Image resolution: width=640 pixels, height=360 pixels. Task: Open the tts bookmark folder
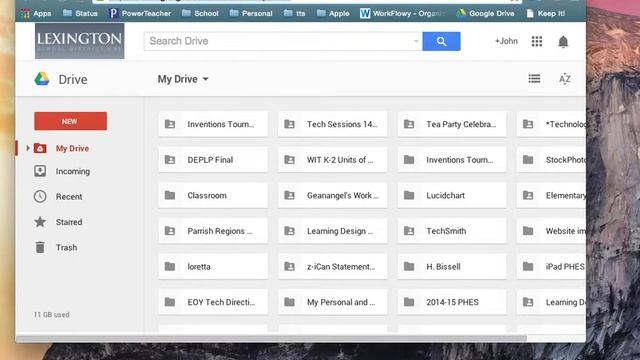coord(294,13)
